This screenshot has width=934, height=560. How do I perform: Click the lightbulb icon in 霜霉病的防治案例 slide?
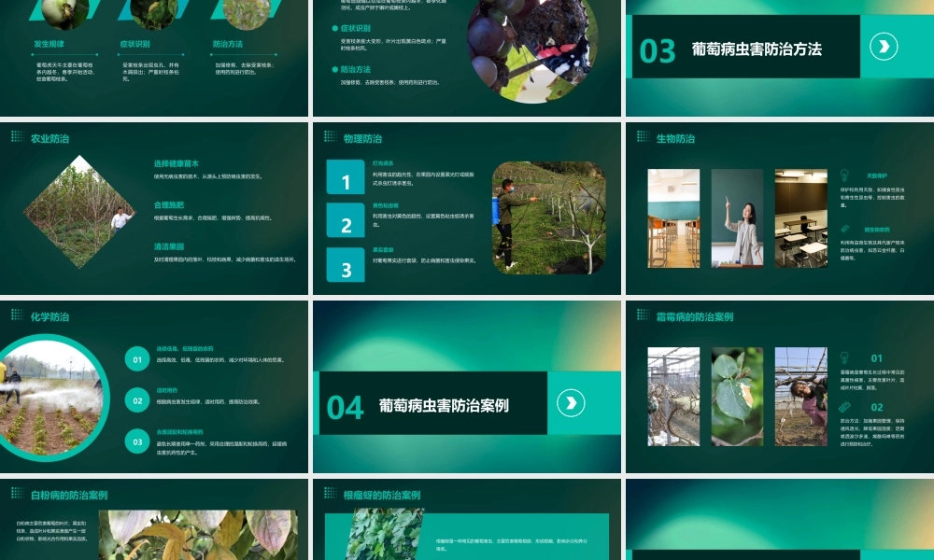click(844, 357)
